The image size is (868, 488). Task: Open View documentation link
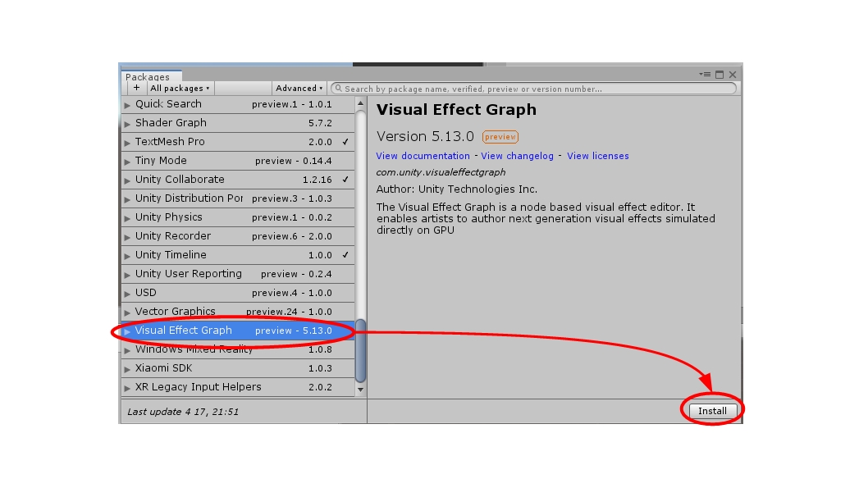[423, 156]
